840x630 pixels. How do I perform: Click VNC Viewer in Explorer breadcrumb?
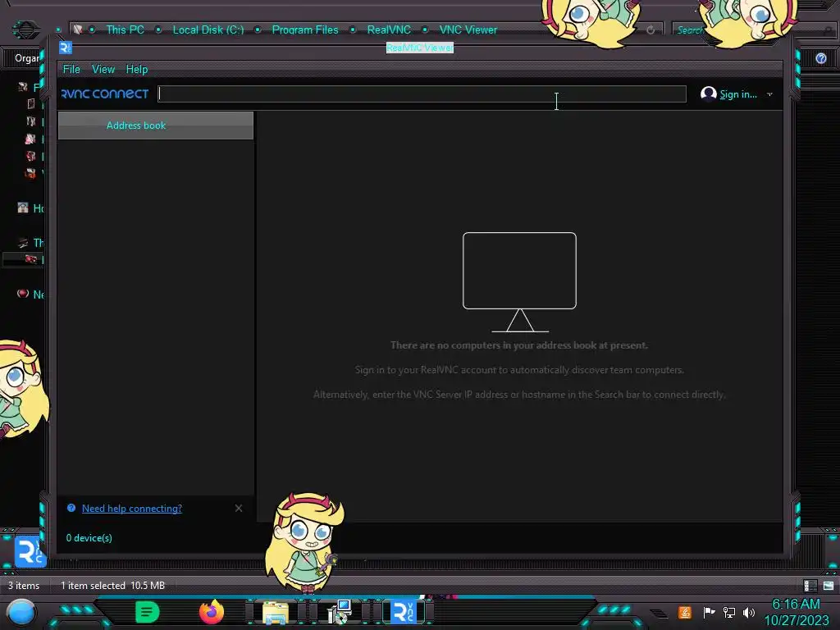click(468, 30)
